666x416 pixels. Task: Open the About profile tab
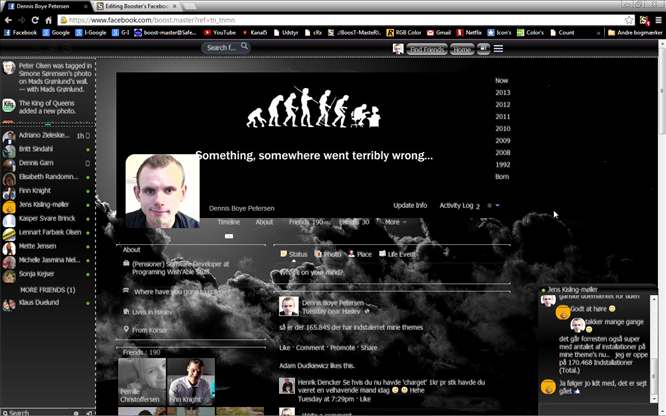[264, 222]
